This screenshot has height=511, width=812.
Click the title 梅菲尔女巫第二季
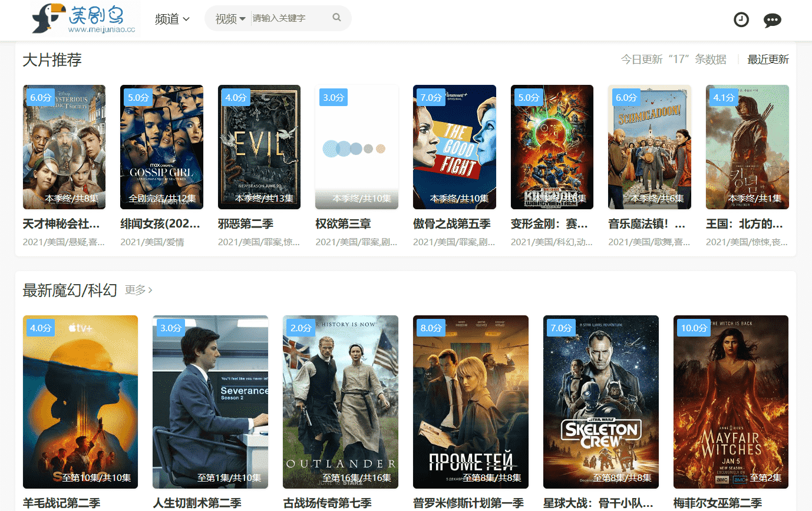(x=718, y=503)
